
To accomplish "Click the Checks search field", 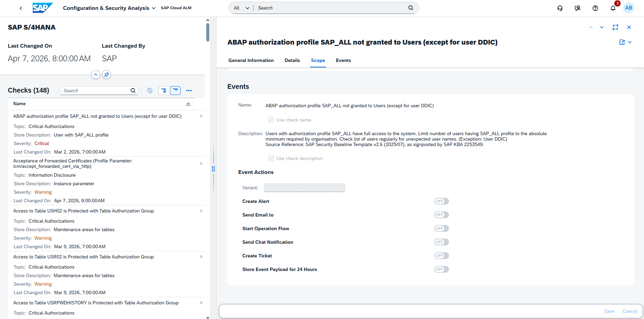I will 96,91.
